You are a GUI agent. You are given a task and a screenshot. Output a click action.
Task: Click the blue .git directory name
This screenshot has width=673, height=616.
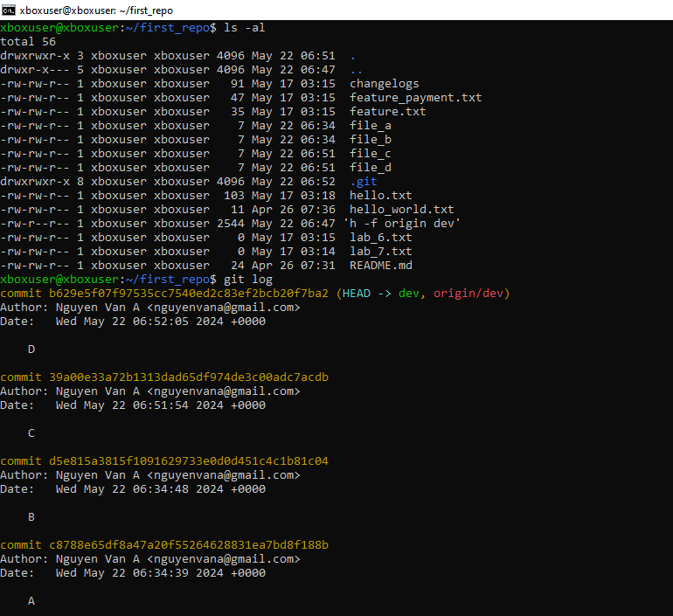(x=363, y=182)
